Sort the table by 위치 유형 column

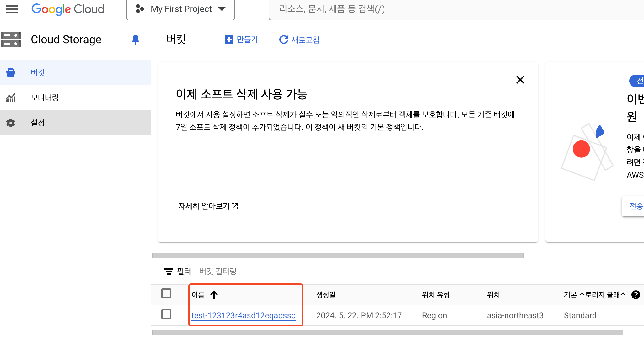pyautogui.click(x=436, y=295)
